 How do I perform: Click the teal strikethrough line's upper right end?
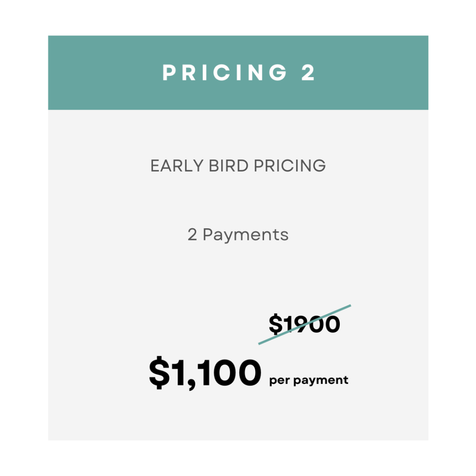(x=349, y=306)
